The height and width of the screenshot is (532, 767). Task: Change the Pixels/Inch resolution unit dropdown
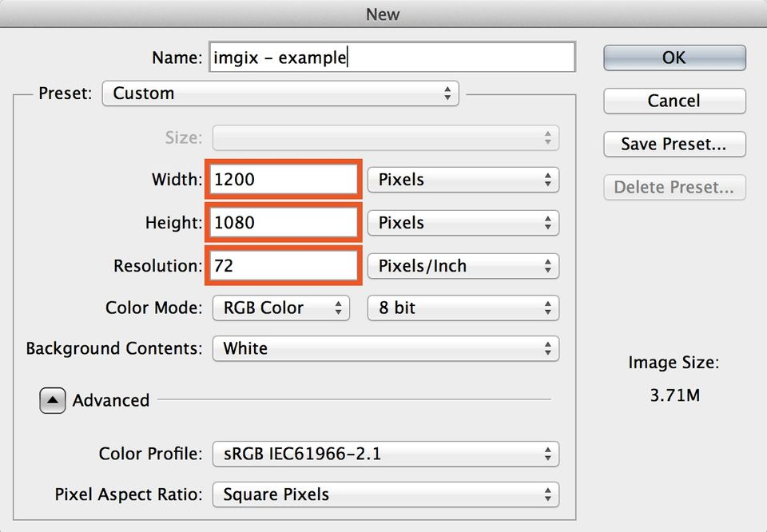(463, 266)
